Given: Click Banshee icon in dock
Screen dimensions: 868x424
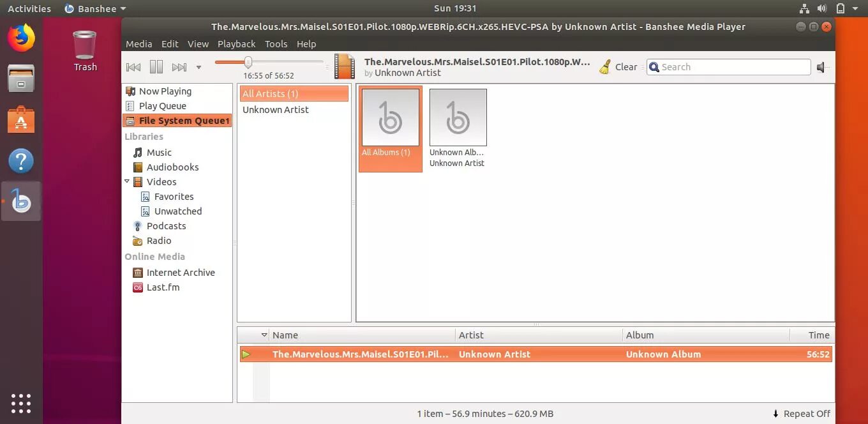Looking at the screenshot, I should click(x=21, y=202).
